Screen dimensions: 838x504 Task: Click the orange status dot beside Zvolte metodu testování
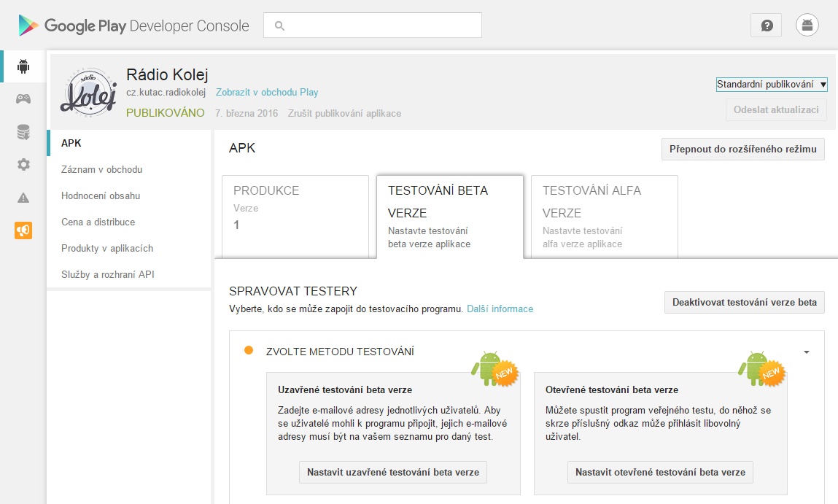(249, 351)
